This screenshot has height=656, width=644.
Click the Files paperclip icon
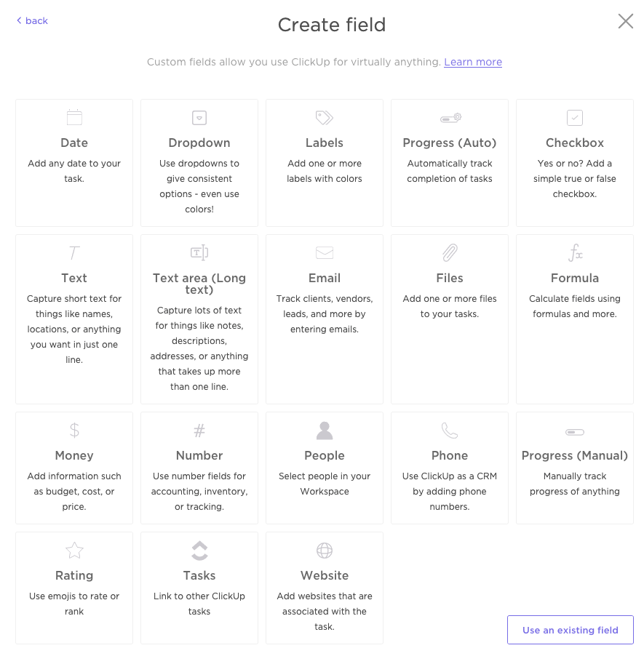pos(450,252)
